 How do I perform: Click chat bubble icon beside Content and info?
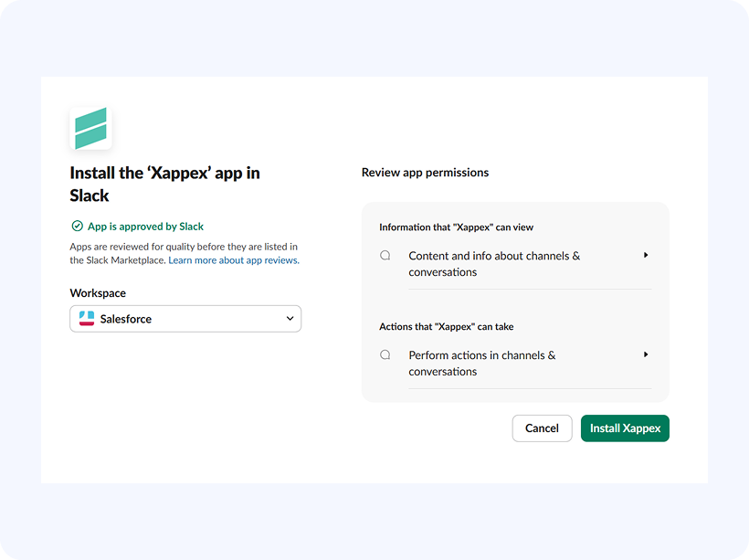tap(385, 256)
